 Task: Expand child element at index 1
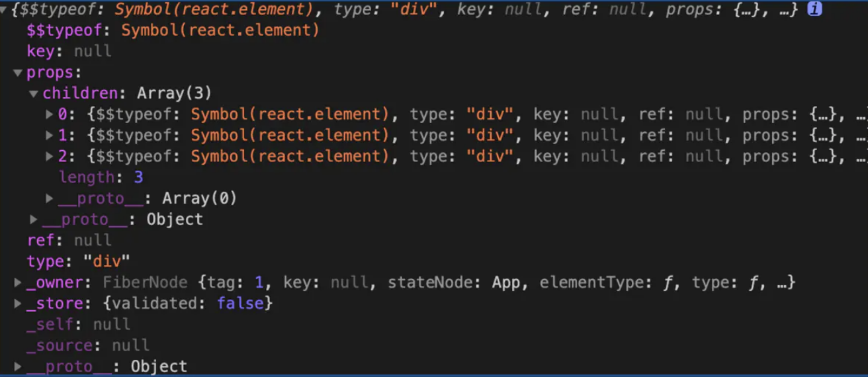pyautogui.click(x=50, y=136)
